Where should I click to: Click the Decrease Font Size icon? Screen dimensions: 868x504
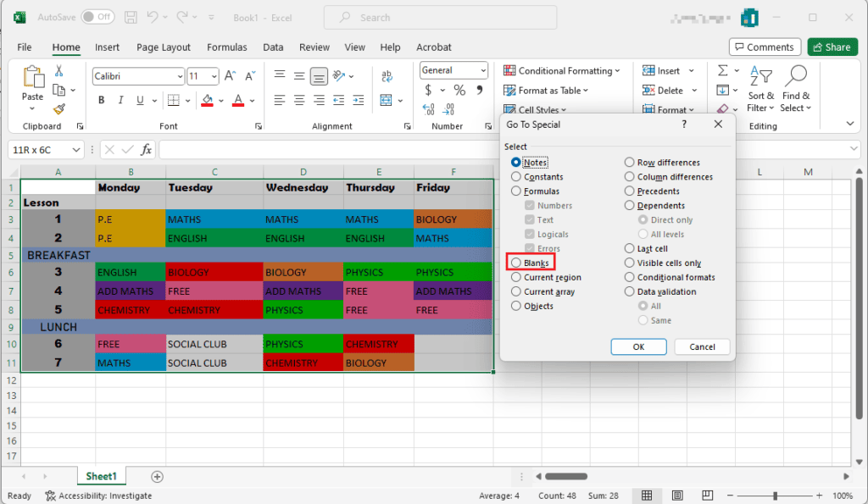250,75
